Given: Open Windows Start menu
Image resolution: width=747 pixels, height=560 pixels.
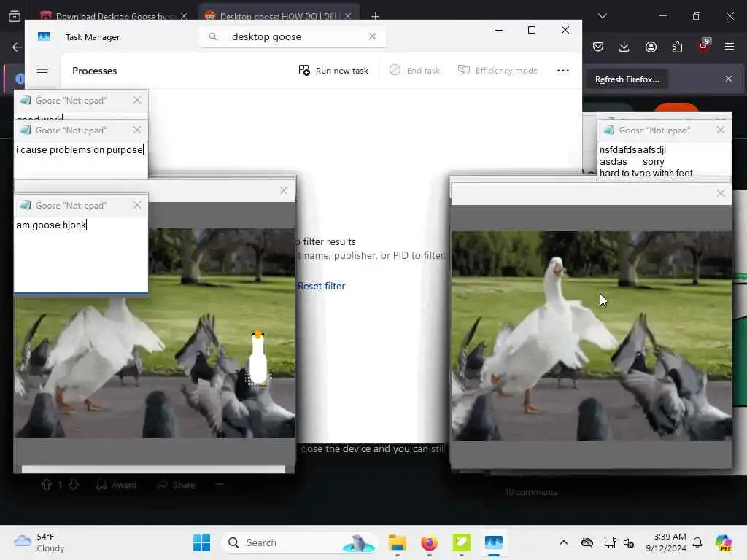Looking at the screenshot, I should [x=201, y=542].
